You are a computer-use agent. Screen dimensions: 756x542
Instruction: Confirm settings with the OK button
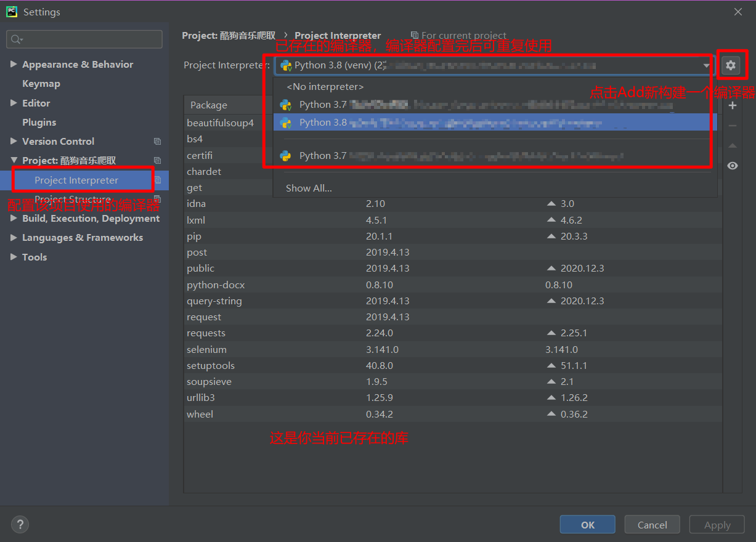(588, 525)
